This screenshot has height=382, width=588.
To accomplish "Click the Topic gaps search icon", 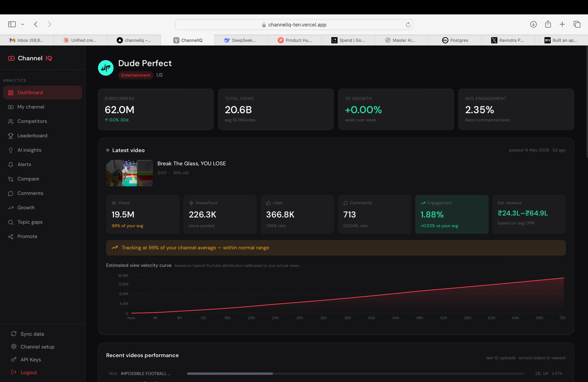I will 11,222.
